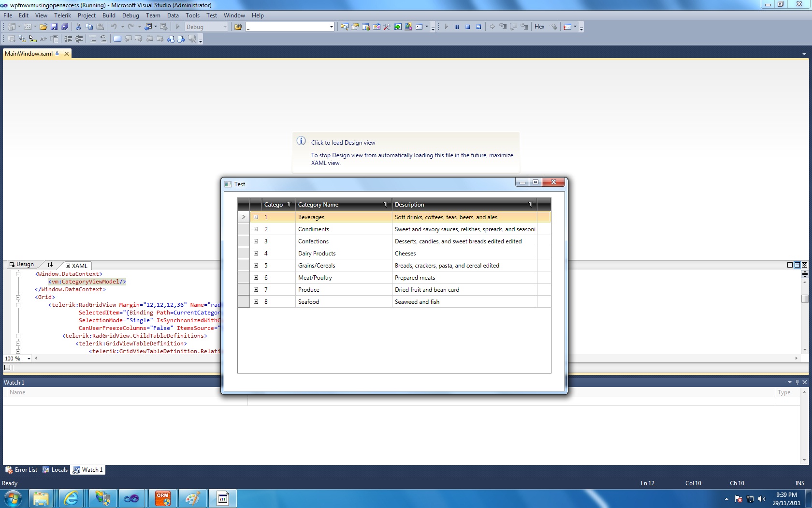Close the MainWindow.xaml tab
The width and height of the screenshot is (812, 508).
67,54
